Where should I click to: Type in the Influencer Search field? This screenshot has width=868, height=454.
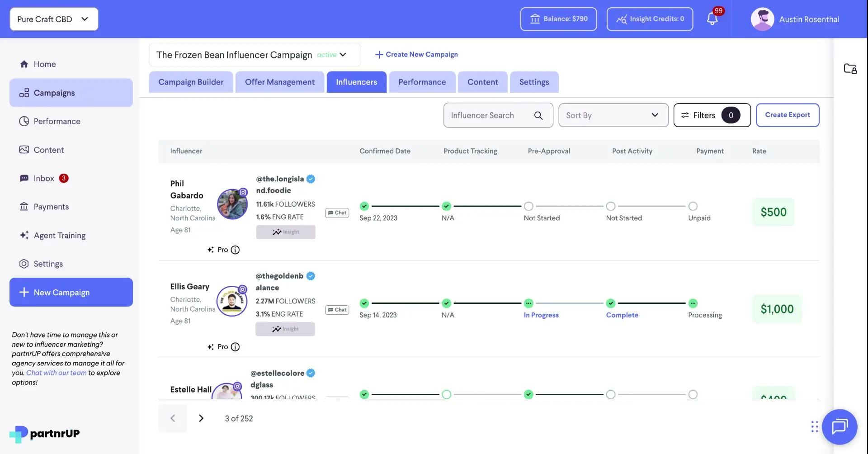491,115
